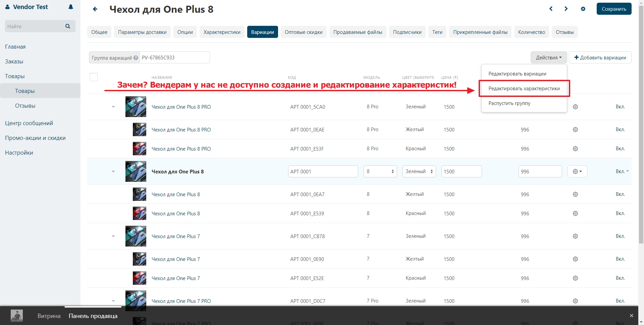Open yellow Чехол для One Plus 8 PRO link
Viewport: 644px width, 325px height.
(181, 129)
